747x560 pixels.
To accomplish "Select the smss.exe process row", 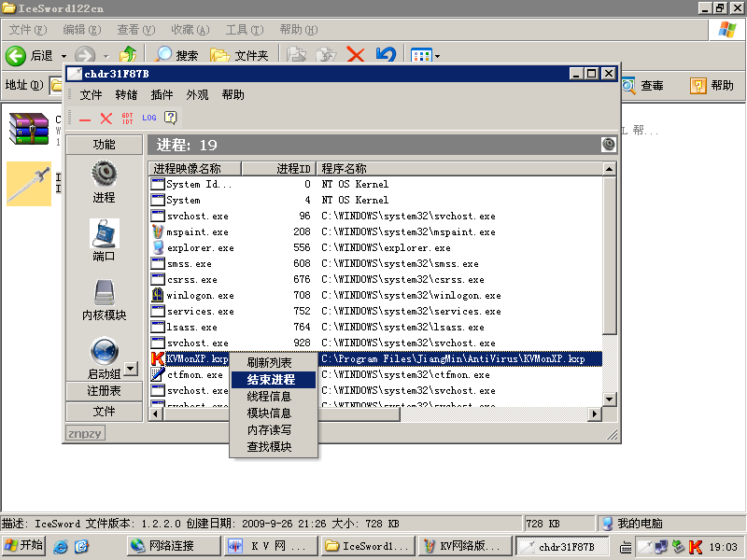I will [376, 264].
